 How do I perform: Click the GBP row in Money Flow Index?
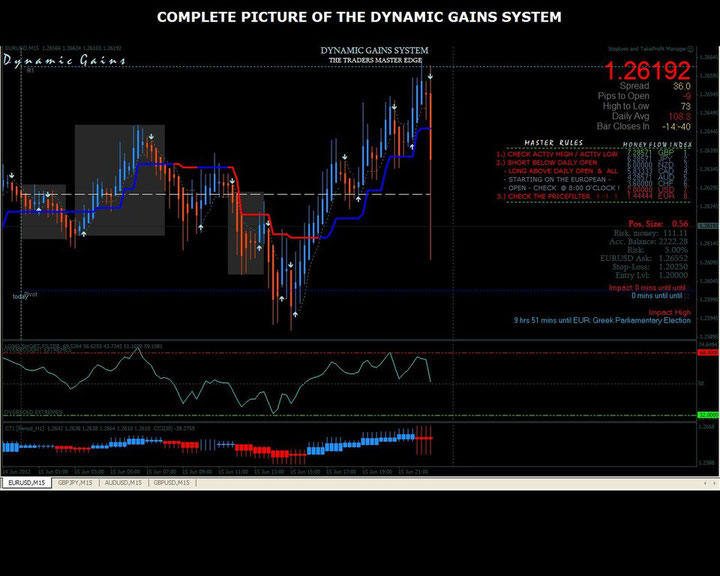[x=658, y=152]
